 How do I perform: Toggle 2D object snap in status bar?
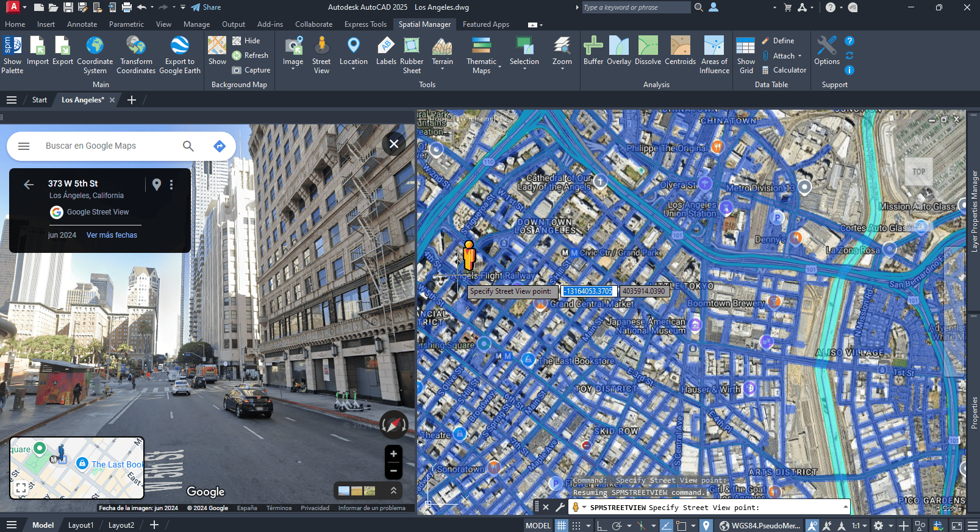(681, 525)
